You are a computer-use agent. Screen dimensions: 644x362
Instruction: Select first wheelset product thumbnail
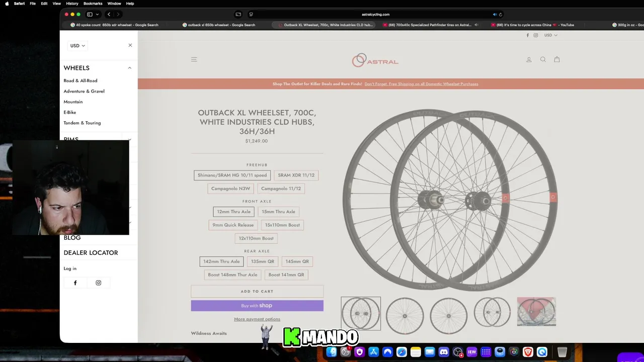point(361,314)
